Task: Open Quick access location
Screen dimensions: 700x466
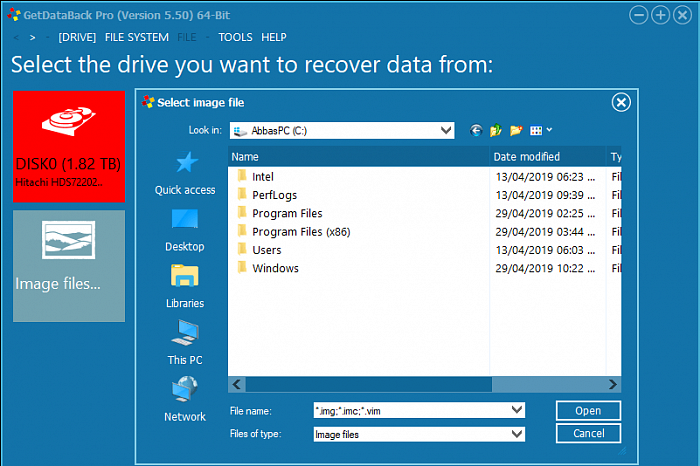Action: [x=185, y=174]
